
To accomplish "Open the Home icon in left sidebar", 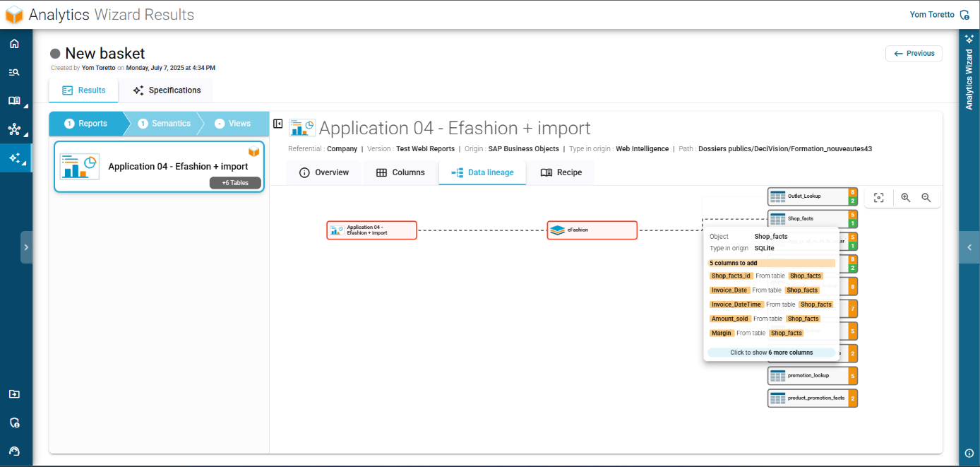I will [14, 44].
